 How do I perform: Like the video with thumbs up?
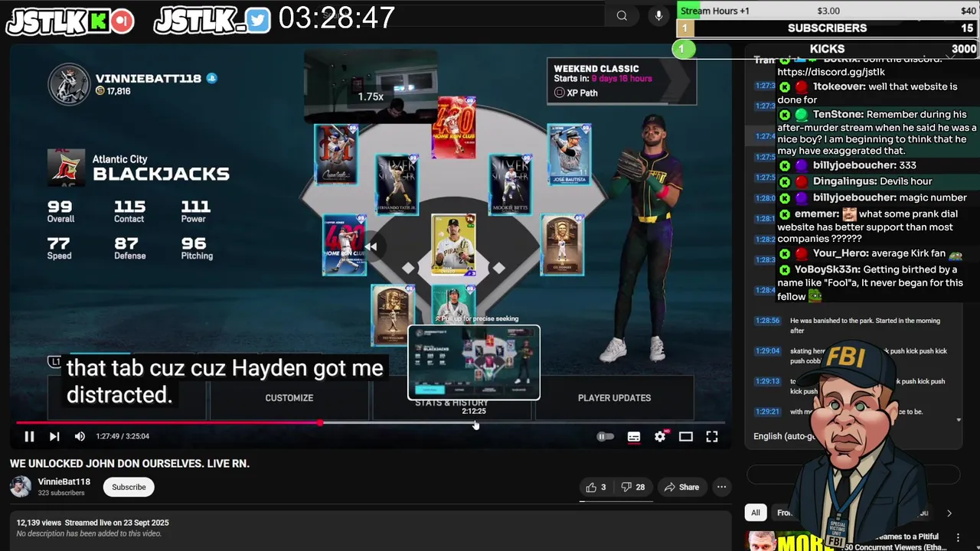(x=596, y=487)
